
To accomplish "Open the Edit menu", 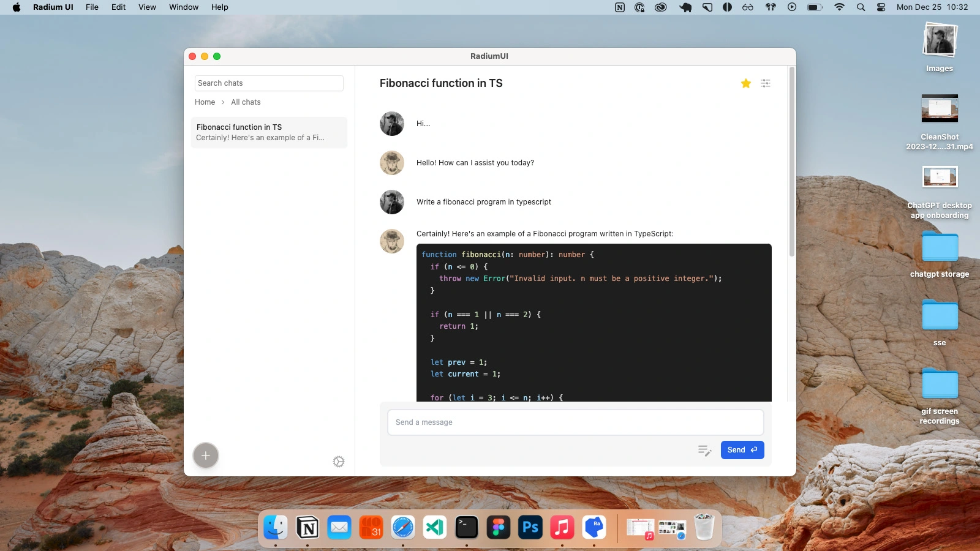I will pyautogui.click(x=118, y=7).
